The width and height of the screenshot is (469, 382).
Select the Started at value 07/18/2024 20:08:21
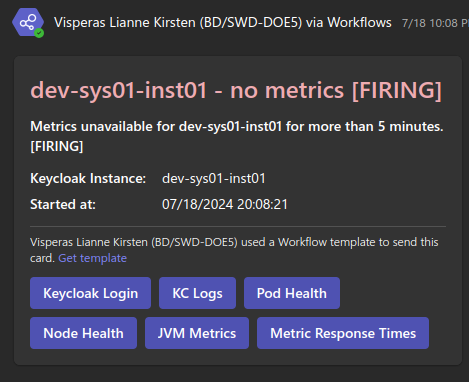[x=225, y=204]
